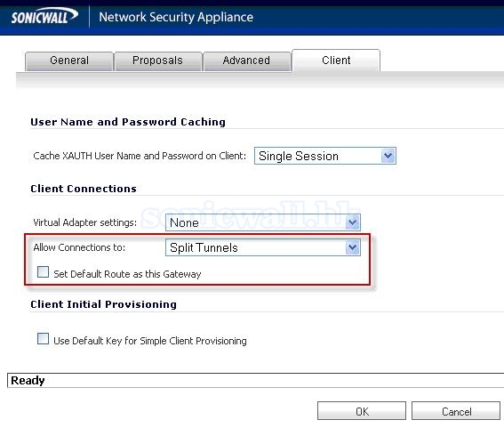Open Allow Connections to dropdown
The width and height of the screenshot is (504, 428).
tap(263, 247)
